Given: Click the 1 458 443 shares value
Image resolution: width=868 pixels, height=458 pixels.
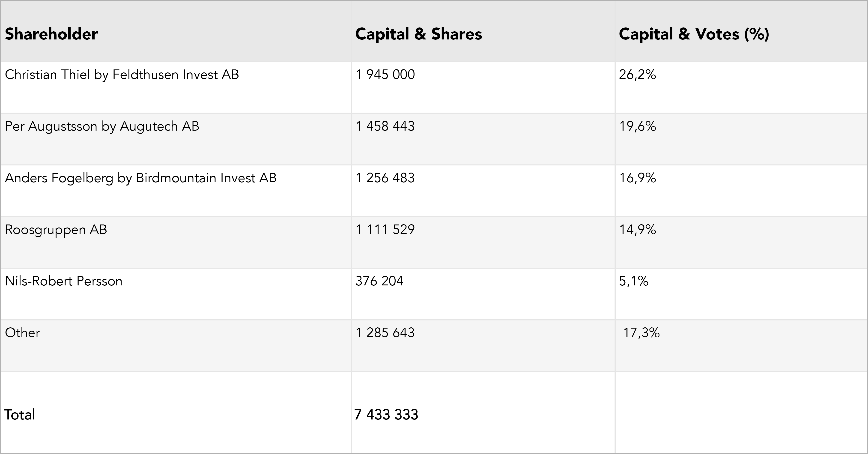Looking at the screenshot, I should (385, 126).
